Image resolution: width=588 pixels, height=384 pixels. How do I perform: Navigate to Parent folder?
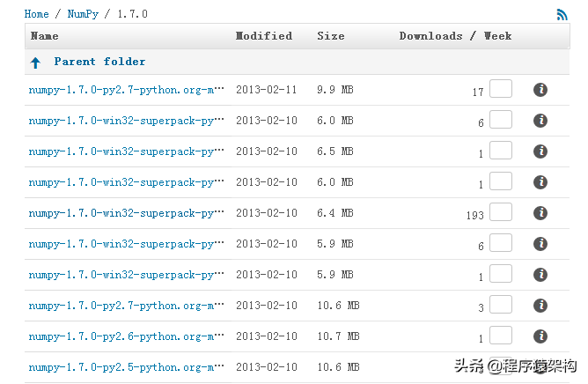99,62
